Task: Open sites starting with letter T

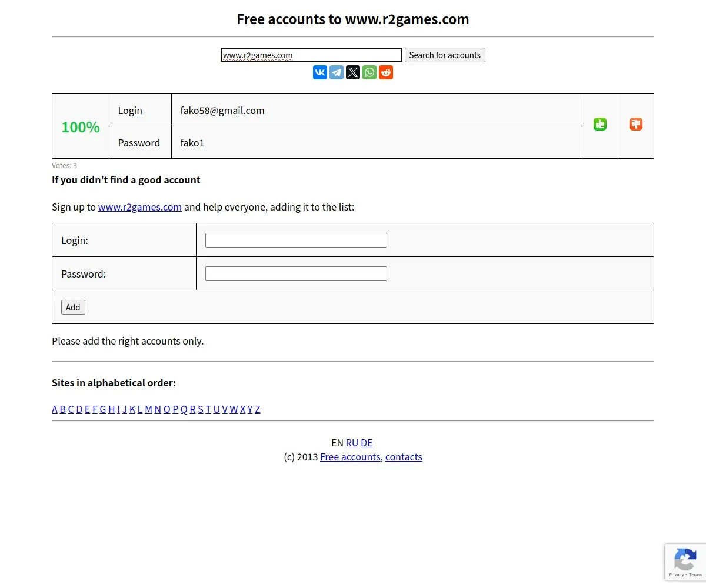Action: pos(208,409)
